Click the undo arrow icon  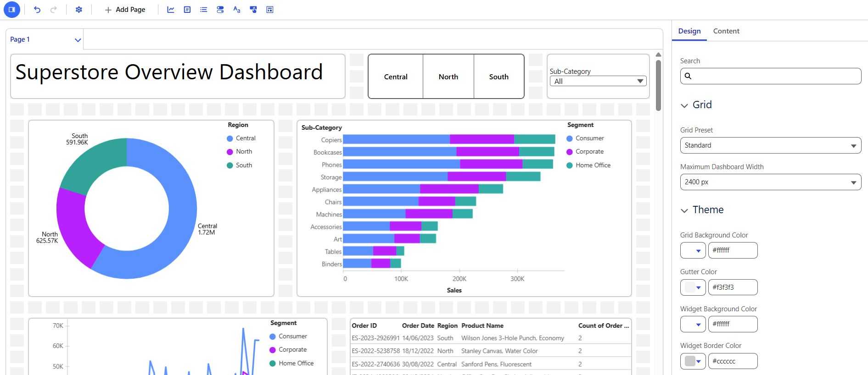pyautogui.click(x=37, y=10)
